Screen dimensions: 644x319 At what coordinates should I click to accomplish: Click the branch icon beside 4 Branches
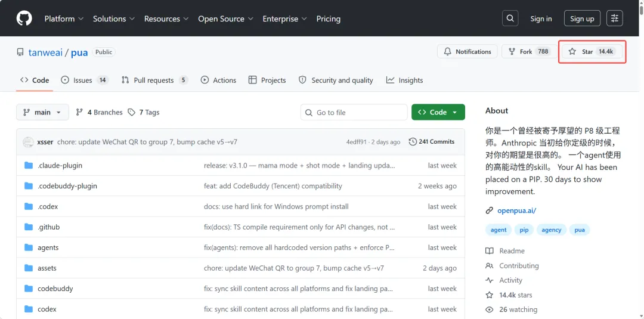coord(80,112)
